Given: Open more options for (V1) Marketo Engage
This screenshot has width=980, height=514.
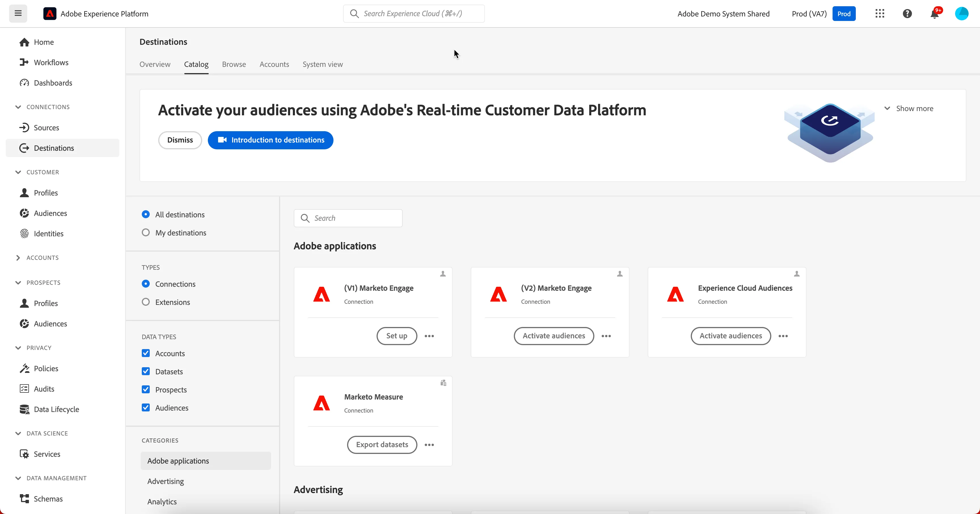Looking at the screenshot, I should pyautogui.click(x=429, y=336).
